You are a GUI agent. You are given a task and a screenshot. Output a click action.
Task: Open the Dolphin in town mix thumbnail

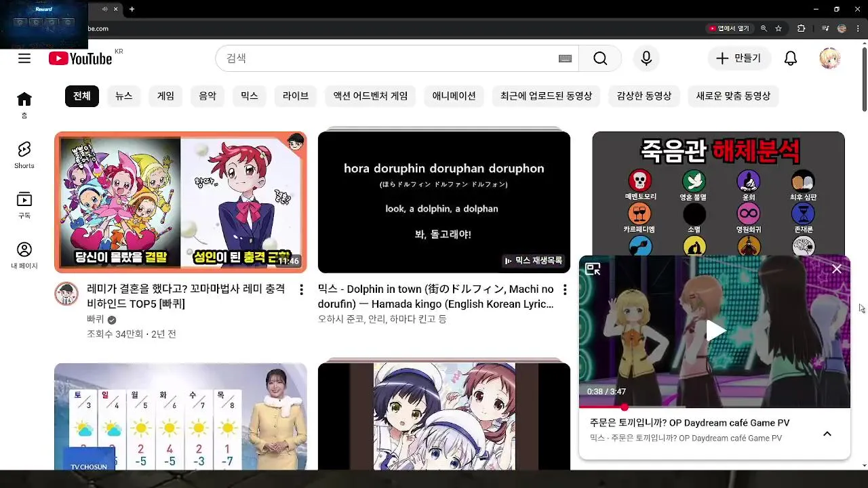tap(444, 202)
